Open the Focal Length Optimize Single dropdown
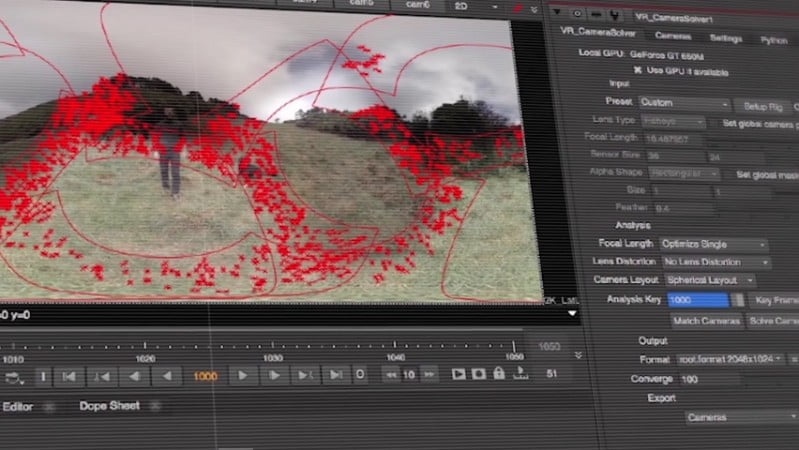The height and width of the screenshot is (450, 799). [713, 245]
